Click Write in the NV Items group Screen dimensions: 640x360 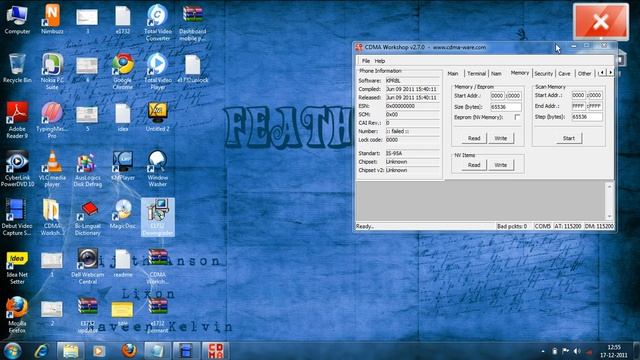[x=501, y=165]
